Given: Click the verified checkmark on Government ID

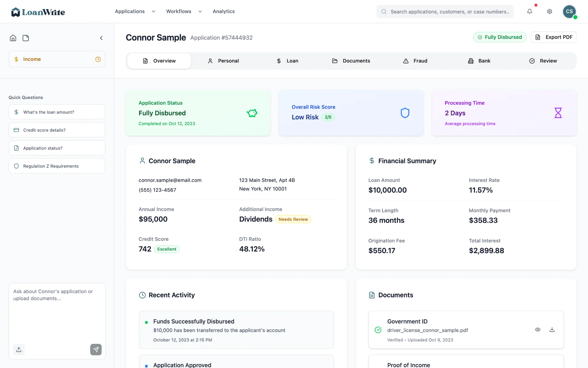Looking at the screenshot, I should click(x=378, y=330).
